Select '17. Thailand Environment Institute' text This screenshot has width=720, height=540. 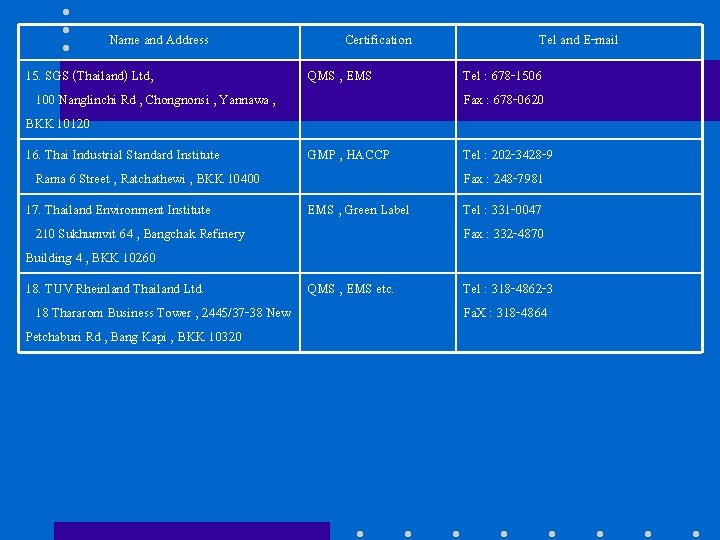(118, 210)
